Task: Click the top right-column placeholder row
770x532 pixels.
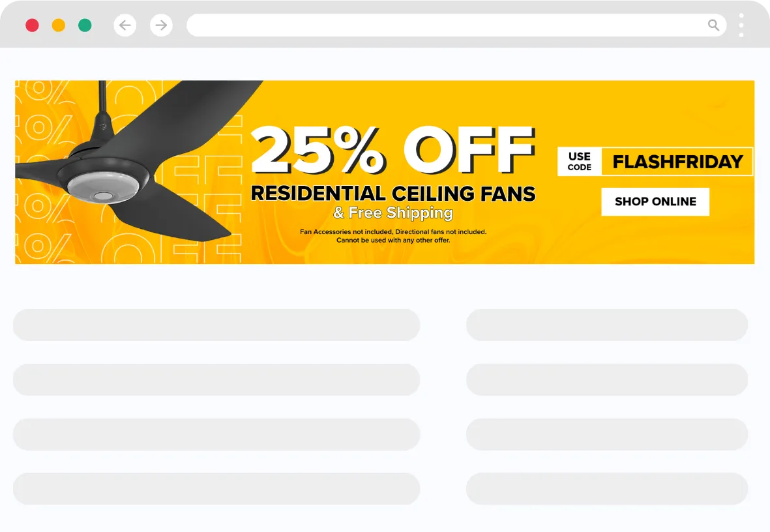Action: point(607,325)
